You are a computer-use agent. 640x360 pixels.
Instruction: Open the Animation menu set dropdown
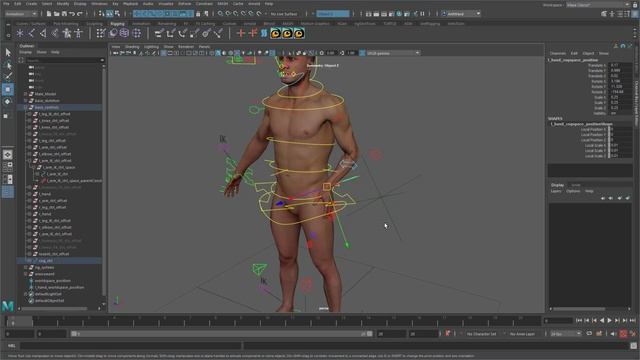(x=20, y=14)
